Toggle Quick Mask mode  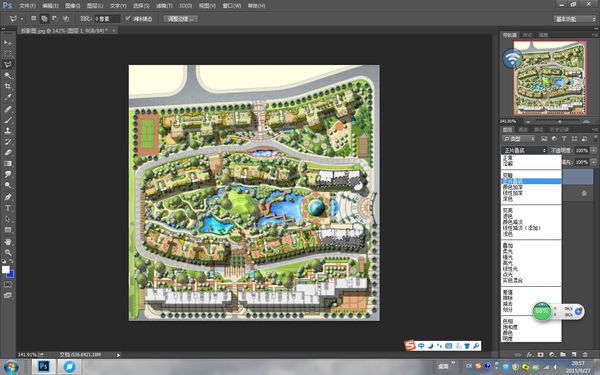(x=8, y=285)
